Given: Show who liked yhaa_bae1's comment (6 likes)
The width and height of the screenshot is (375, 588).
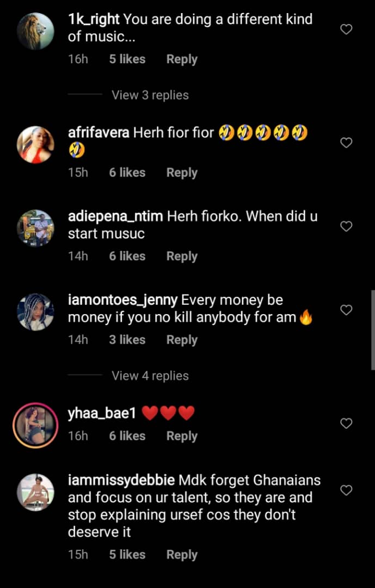Looking at the screenshot, I should [x=127, y=436].
